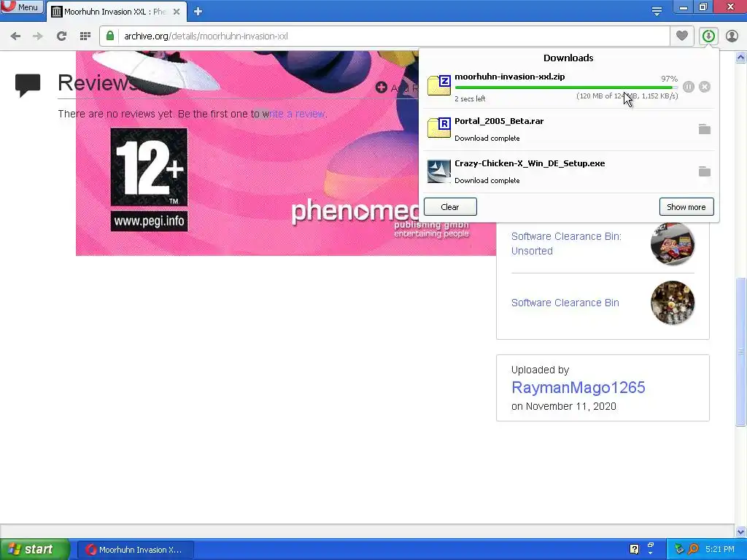This screenshot has height=560, width=747.
Task: Click the moorhuhn-invasion-xxl.zip file icon
Action: pyautogui.click(x=438, y=85)
